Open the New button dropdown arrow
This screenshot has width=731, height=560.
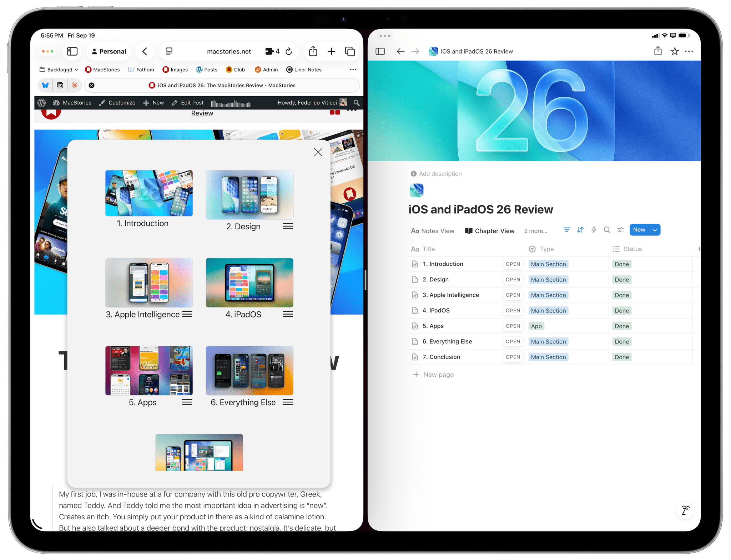(655, 230)
